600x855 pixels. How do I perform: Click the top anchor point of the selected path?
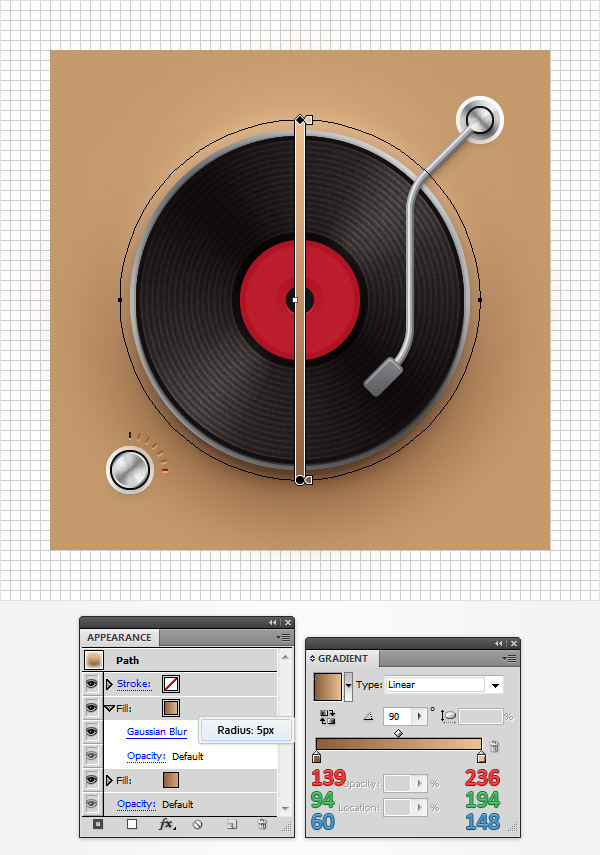click(299, 119)
